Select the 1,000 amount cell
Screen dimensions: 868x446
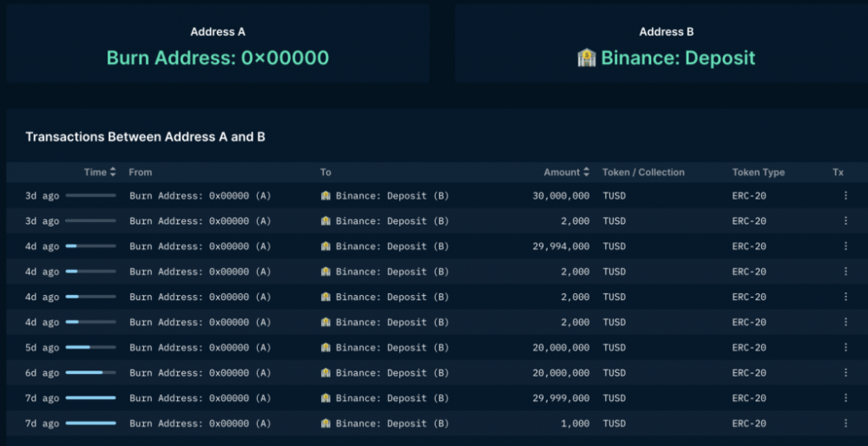[576, 423]
